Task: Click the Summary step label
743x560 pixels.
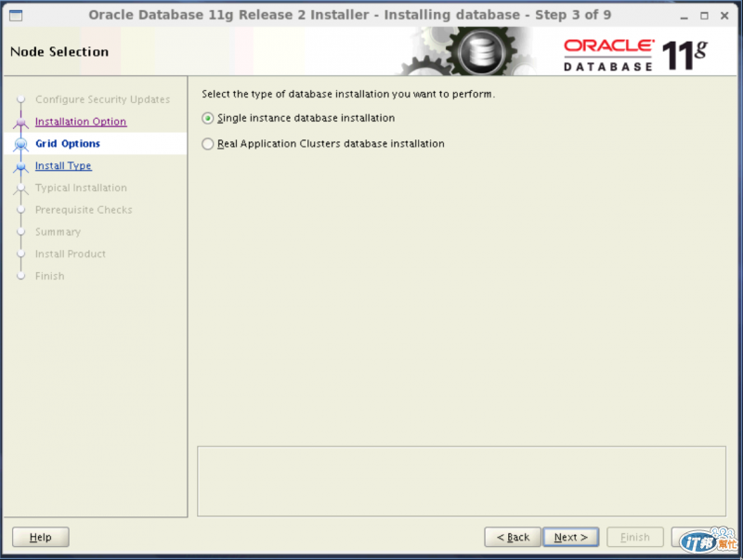Action: (x=58, y=231)
